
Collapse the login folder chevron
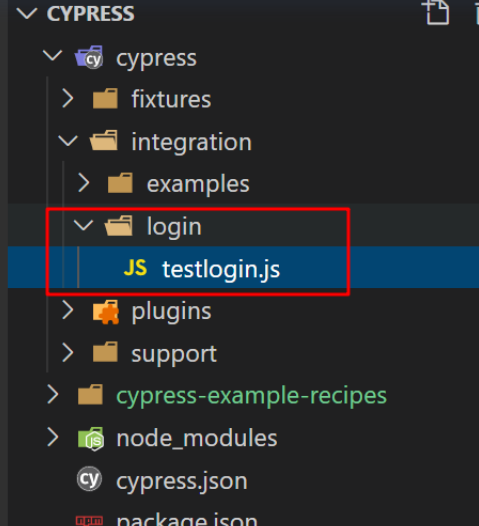83,225
